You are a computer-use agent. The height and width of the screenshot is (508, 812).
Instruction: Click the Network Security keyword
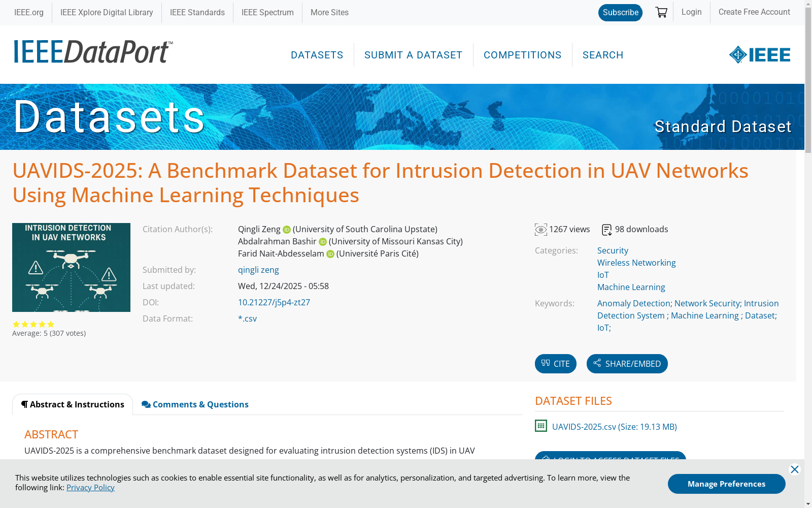(x=708, y=303)
